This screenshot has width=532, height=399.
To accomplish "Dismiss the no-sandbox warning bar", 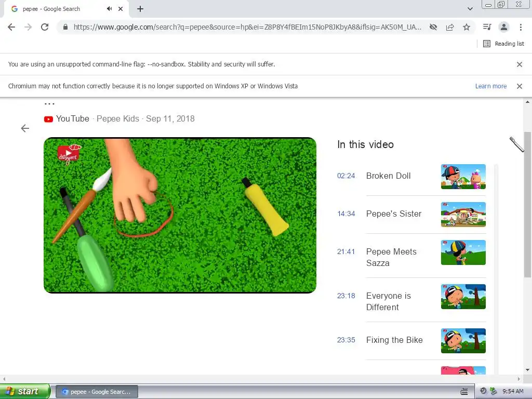I will tap(519, 64).
